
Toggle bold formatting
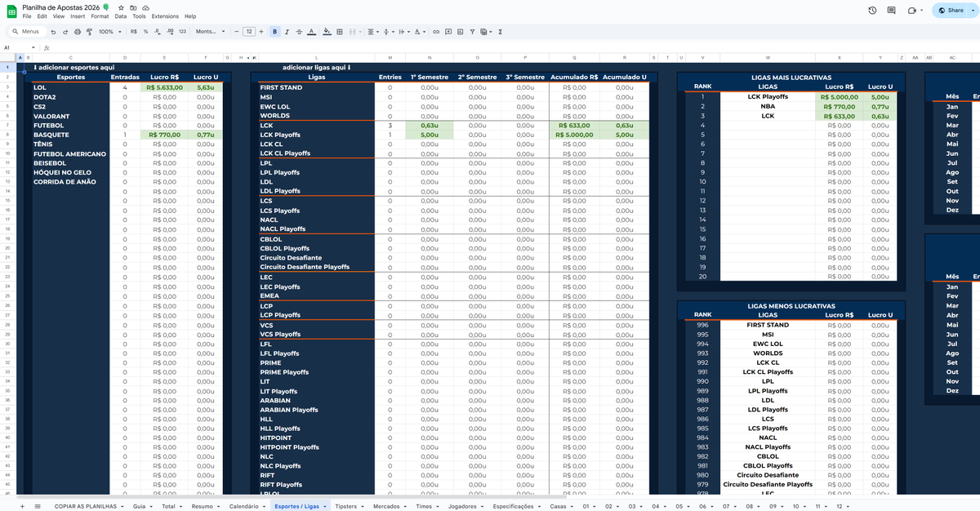[274, 32]
